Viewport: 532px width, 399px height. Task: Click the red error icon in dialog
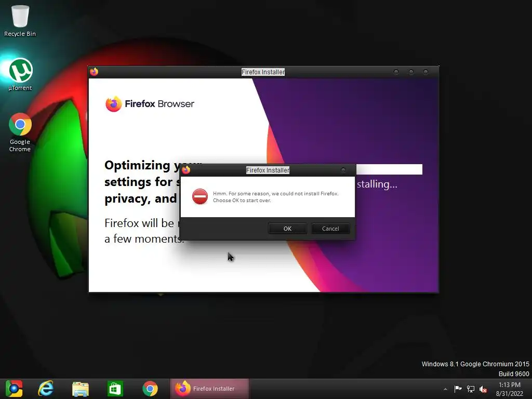(200, 197)
